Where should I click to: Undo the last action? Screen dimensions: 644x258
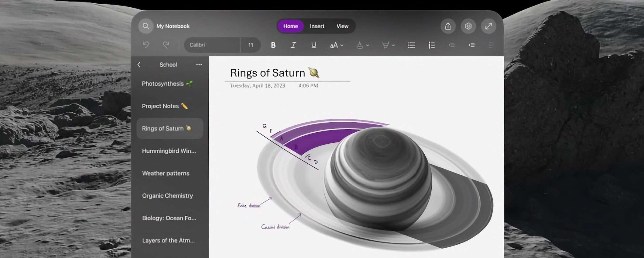click(146, 45)
